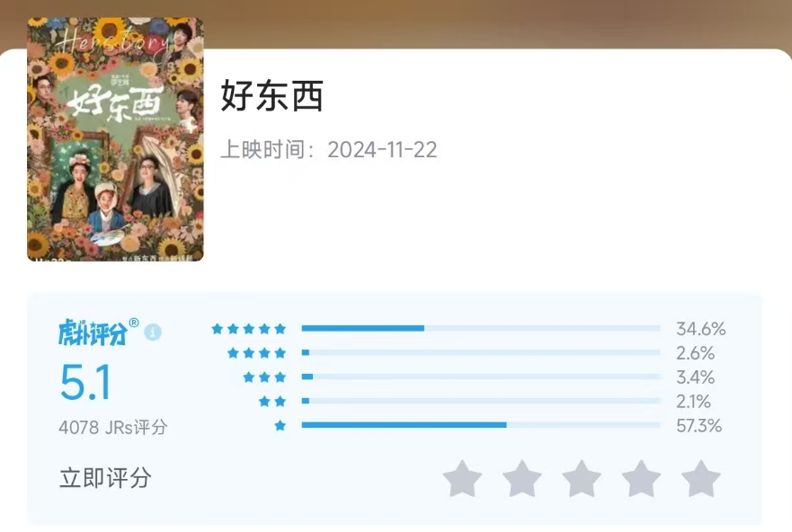The image size is (792, 532).
Task: Rate five stars in 立即评分
Action: (701, 478)
